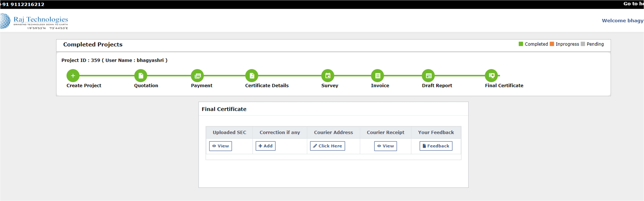Click the grey Pending legend swatch
644x201 pixels.
click(583, 44)
